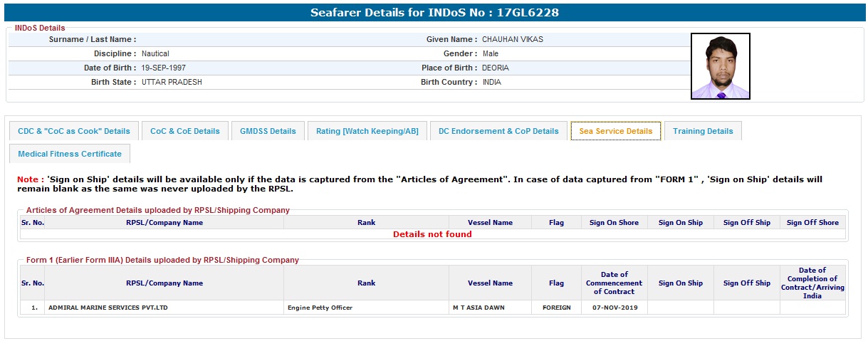Click the Date of Commencement of Contract header
The width and height of the screenshot is (868, 346).
click(614, 283)
